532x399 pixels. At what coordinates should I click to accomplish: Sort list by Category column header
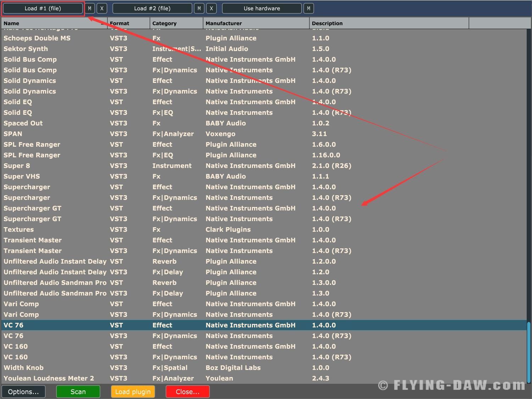[x=177, y=23]
